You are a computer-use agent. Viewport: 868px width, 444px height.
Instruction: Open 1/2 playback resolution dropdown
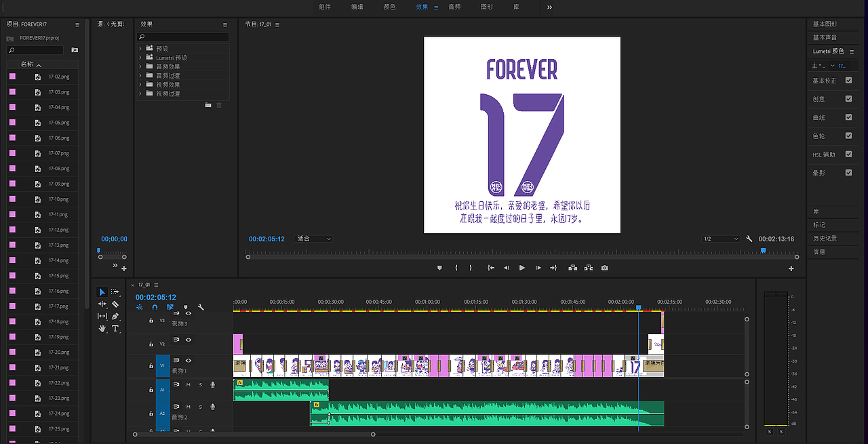click(x=721, y=239)
